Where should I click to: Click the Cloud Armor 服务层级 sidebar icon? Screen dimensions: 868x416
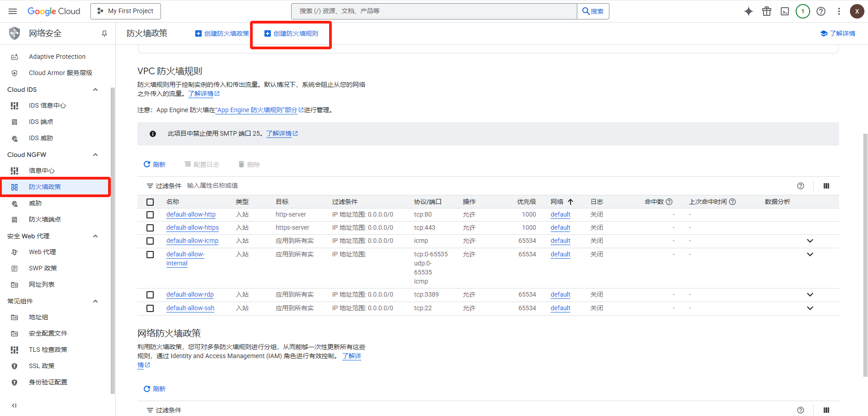(x=14, y=73)
